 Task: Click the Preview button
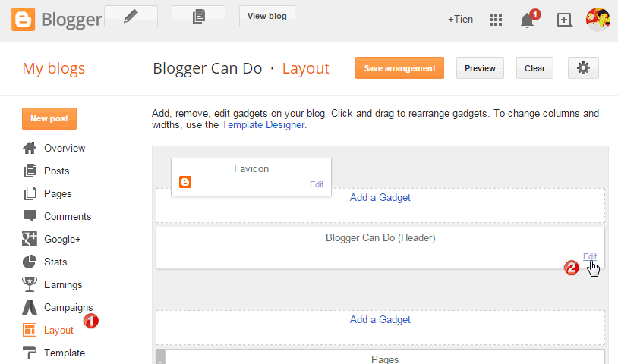(480, 68)
